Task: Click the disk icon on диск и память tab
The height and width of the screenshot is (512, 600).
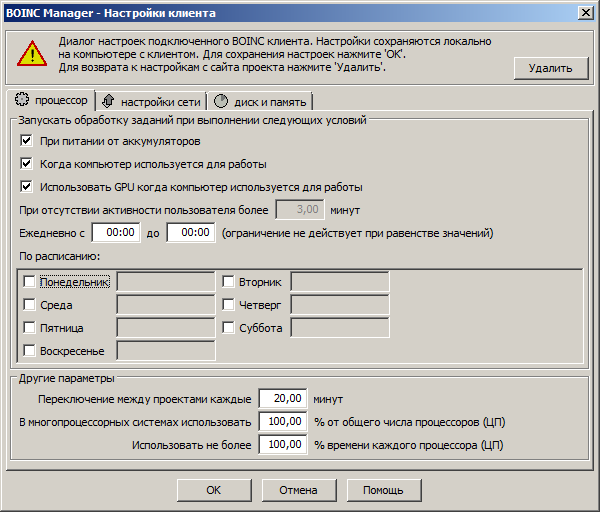Action: point(220,101)
